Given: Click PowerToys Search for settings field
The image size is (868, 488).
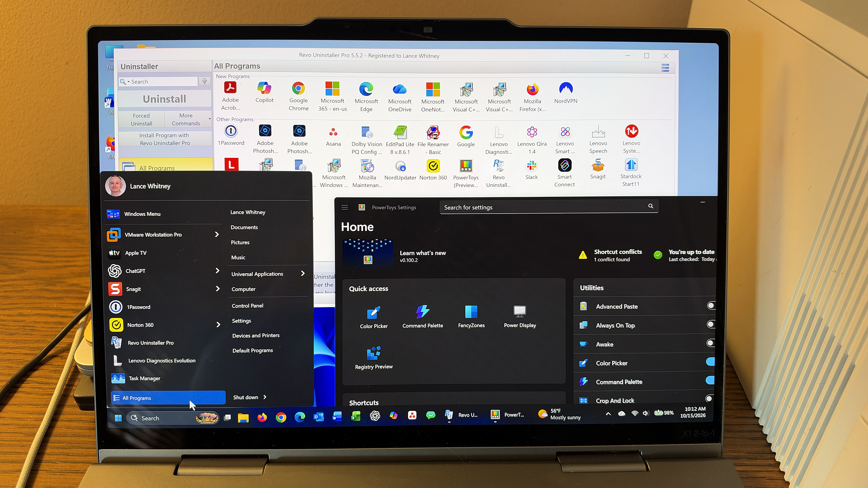Looking at the screenshot, I should [549, 207].
